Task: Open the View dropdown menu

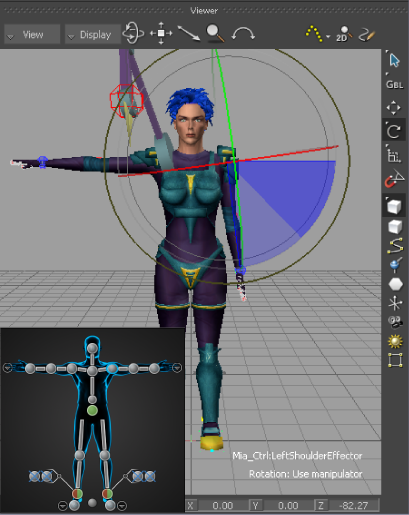Action: tap(32, 34)
